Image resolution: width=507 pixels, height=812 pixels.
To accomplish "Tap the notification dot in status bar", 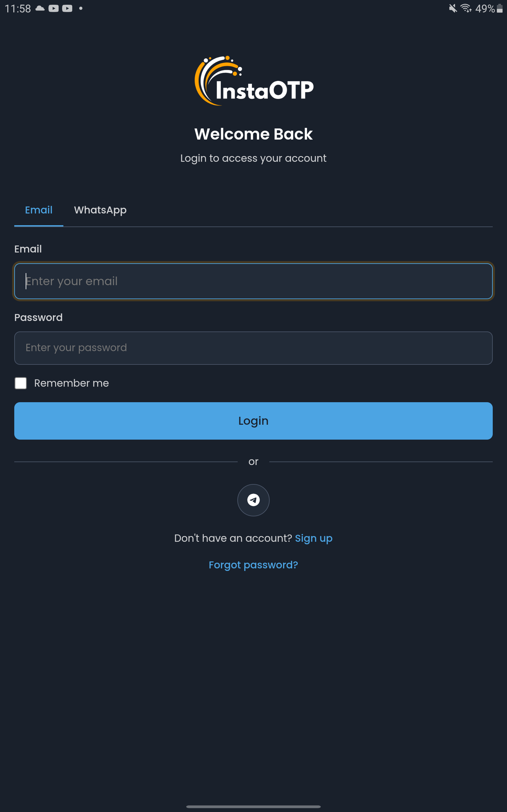I will 81,8.
